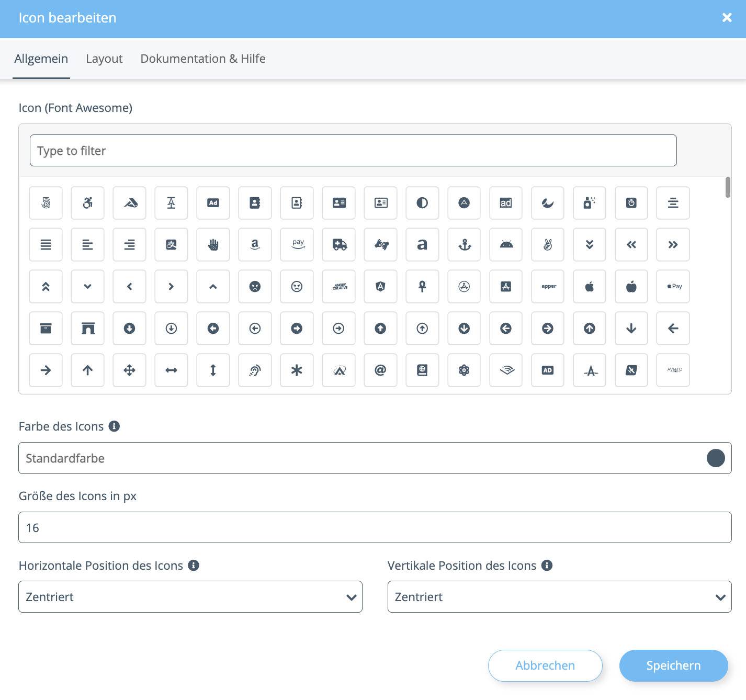Image resolution: width=746 pixels, height=700 pixels.
Task: Show info for Vertikale Position des Icons
Action: pyautogui.click(x=547, y=566)
